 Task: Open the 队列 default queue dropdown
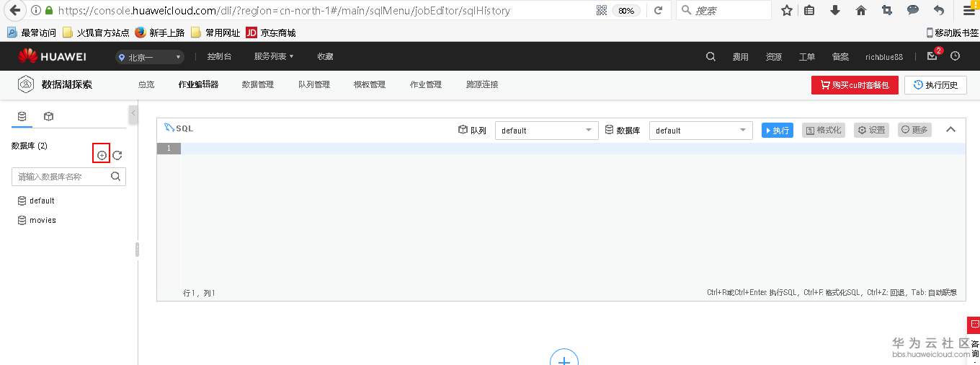(x=547, y=131)
